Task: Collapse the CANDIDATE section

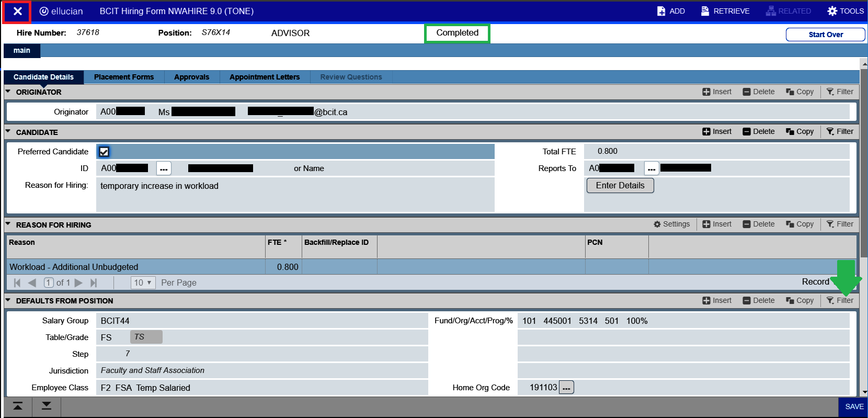Action: (8, 132)
